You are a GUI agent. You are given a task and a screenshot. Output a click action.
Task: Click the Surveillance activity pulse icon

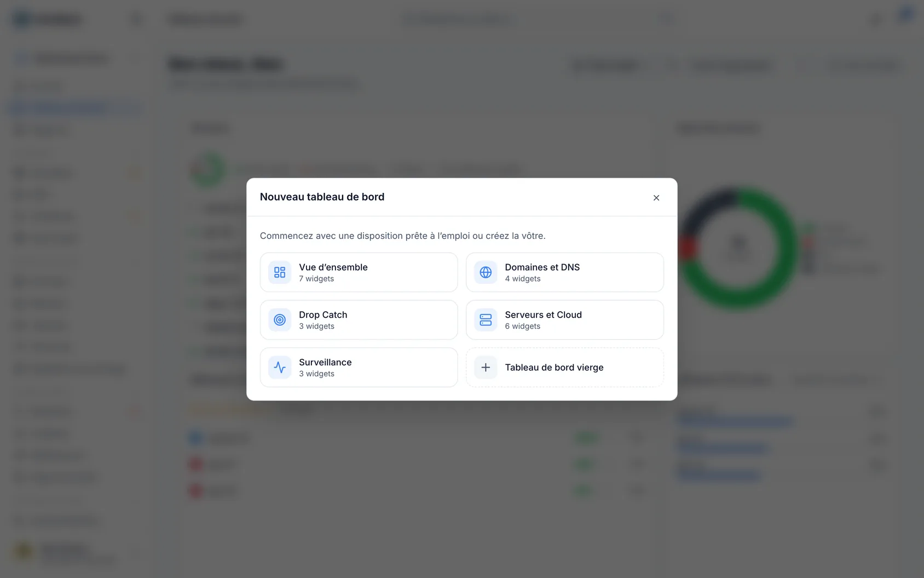pos(280,368)
